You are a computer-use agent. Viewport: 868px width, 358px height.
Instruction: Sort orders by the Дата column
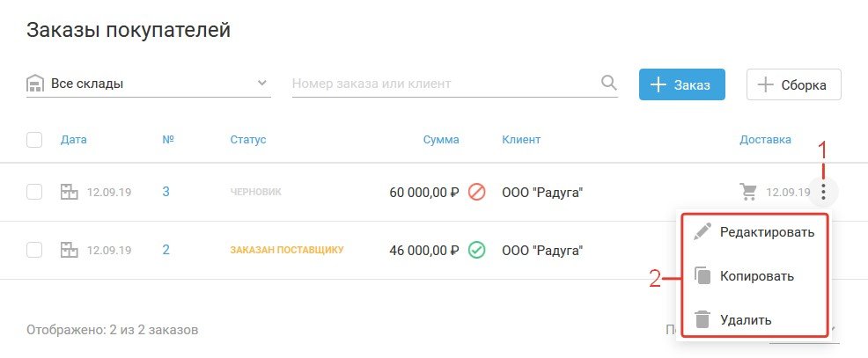coord(74,139)
